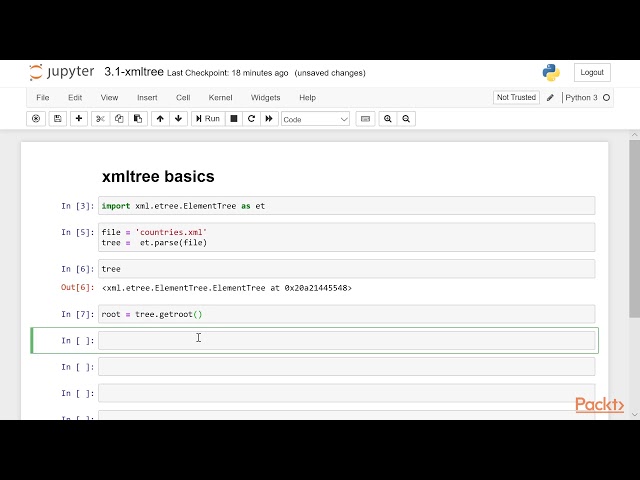Interrupt the kernel with stop icon

tap(234, 119)
